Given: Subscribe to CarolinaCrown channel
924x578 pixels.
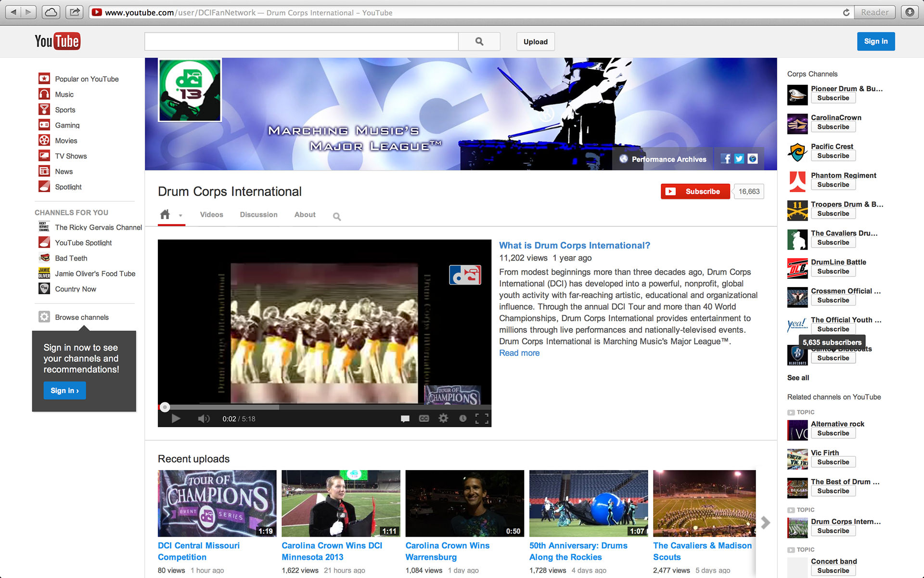Looking at the screenshot, I should (833, 127).
